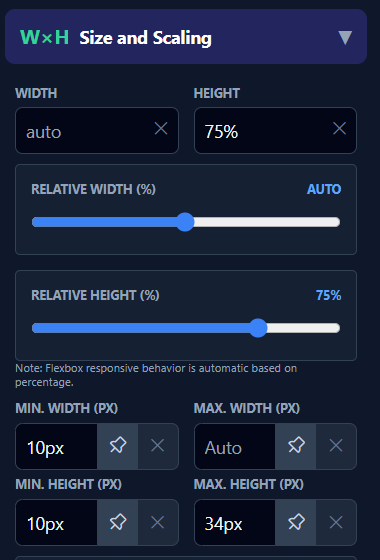Adjust the Relative Width slider
The height and width of the screenshot is (560, 380).
[x=186, y=222]
